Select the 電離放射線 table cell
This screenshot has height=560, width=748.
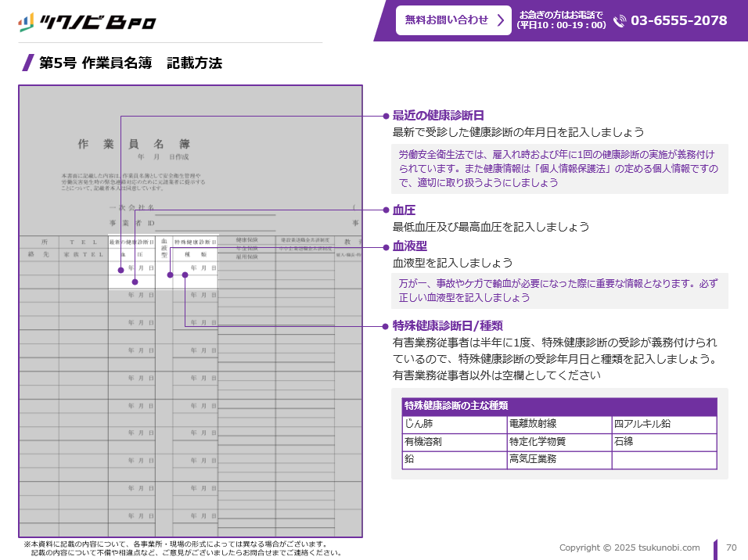(559, 424)
